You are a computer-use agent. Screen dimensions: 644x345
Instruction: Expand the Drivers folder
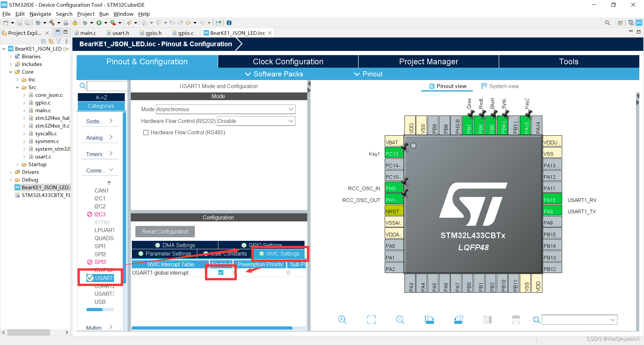[x=11, y=172]
